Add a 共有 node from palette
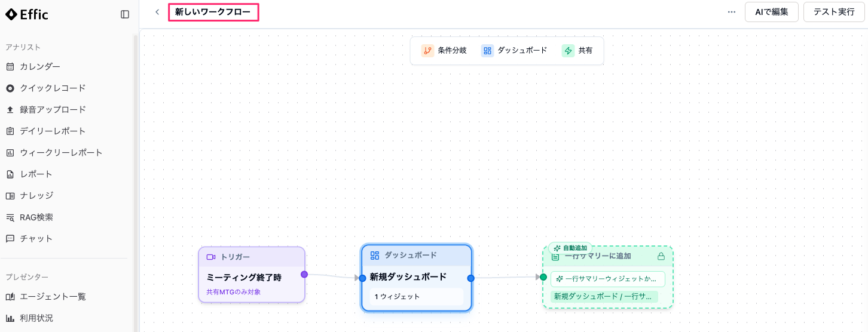Image resolution: width=868 pixels, height=332 pixels. point(577,51)
